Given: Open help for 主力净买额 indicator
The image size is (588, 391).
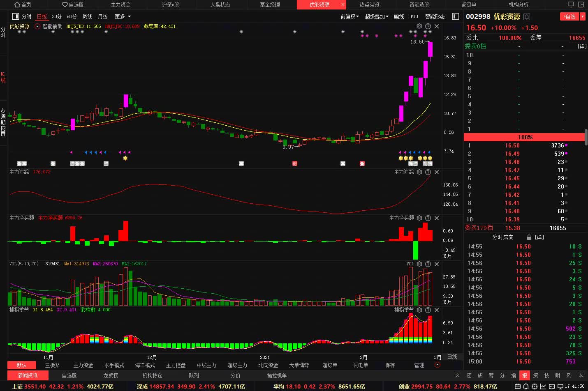Looking at the screenshot, I should click(x=428, y=218).
